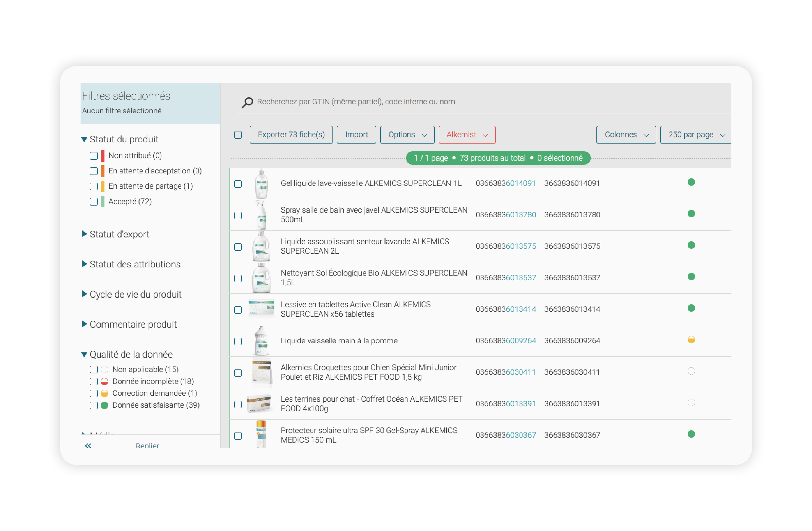This screenshot has width=812, height=531.
Task: Click green quality dot for Nettoyant Sol row
Action: point(691,277)
